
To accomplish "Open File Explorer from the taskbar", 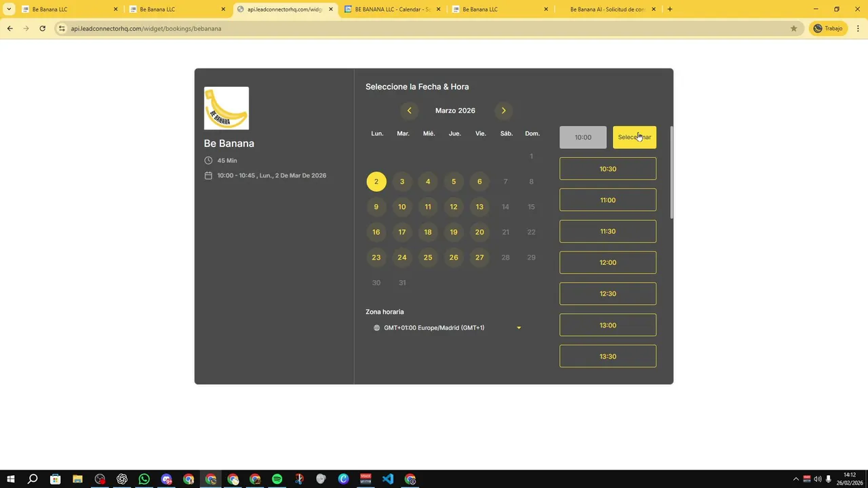I will (x=77, y=479).
